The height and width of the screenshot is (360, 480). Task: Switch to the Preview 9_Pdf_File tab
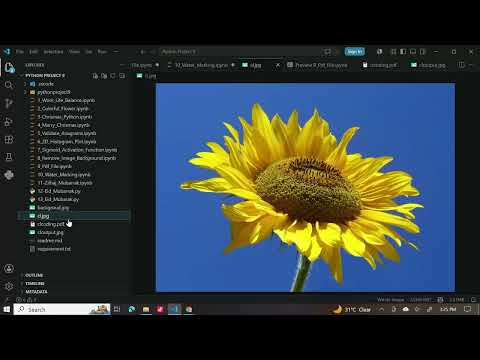[317, 65]
